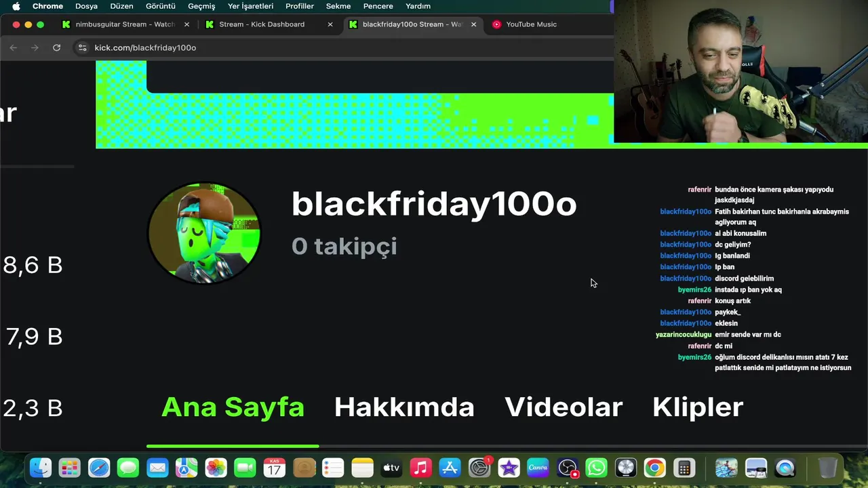Image resolution: width=868 pixels, height=488 pixels.
Task: Open the Profiller menu
Action: tap(299, 6)
